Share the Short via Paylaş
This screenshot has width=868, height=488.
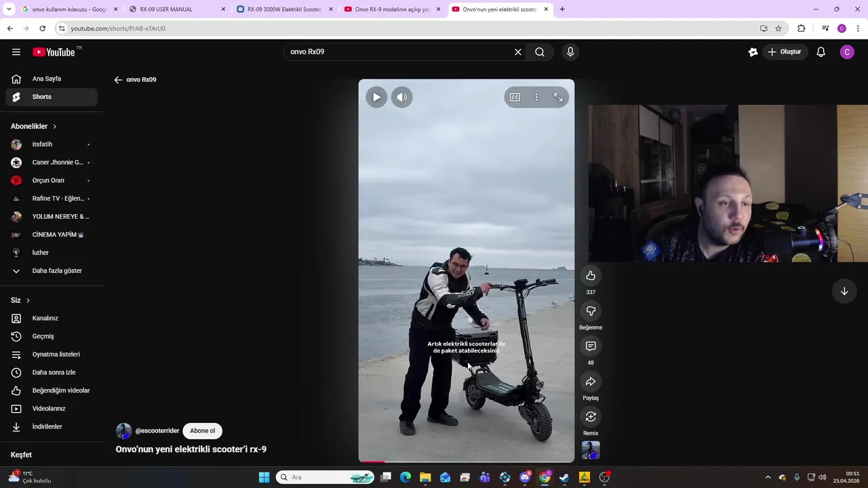tap(591, 382)
